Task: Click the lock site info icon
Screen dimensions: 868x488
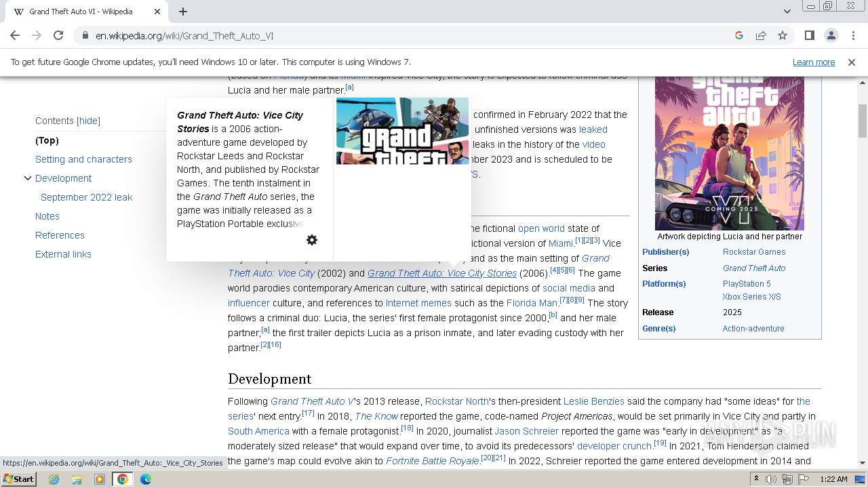Action: (85, 36)
